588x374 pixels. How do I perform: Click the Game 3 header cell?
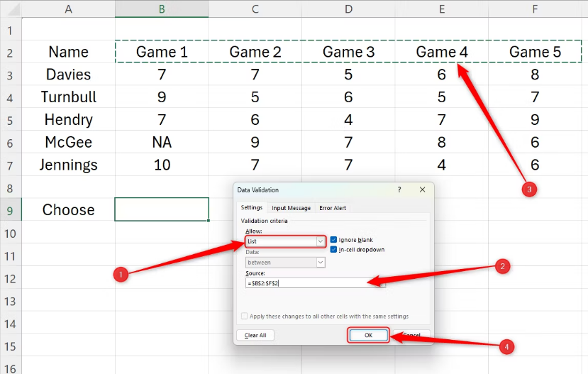pos(348,52)
